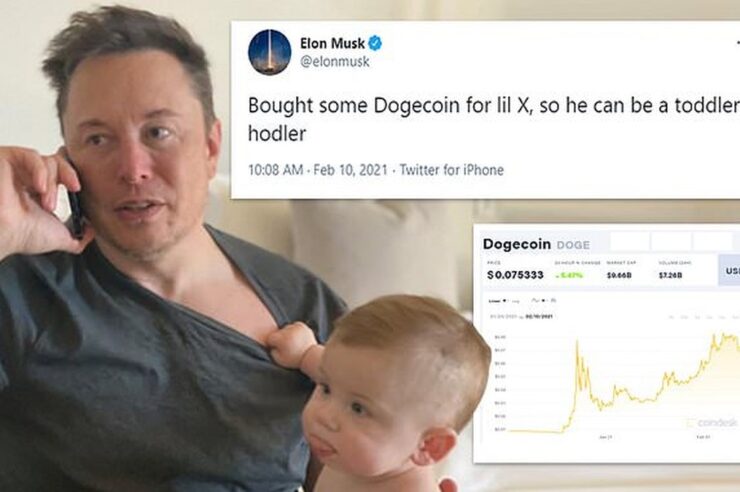
Task: Click the $0.075333 price value
Action: point(515,275)
